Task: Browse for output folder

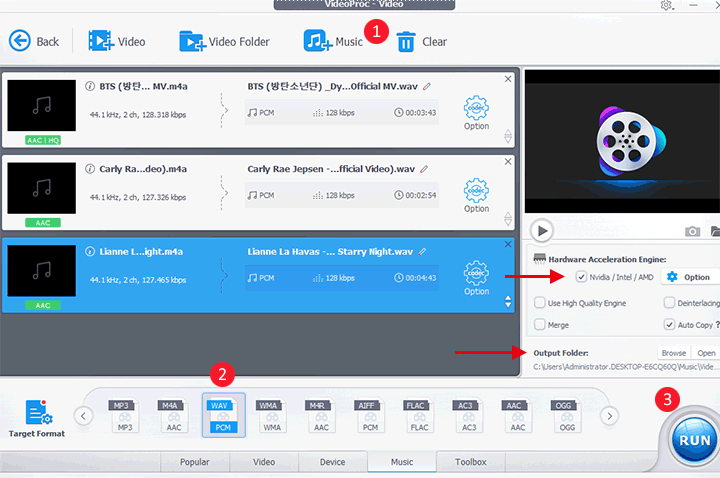Action: point(674,353)
